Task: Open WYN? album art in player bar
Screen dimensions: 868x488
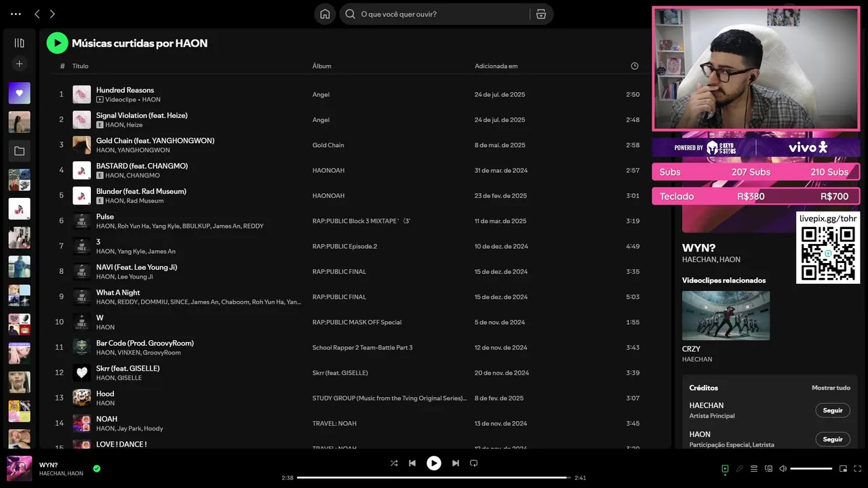Action: (x=19, y=468)
